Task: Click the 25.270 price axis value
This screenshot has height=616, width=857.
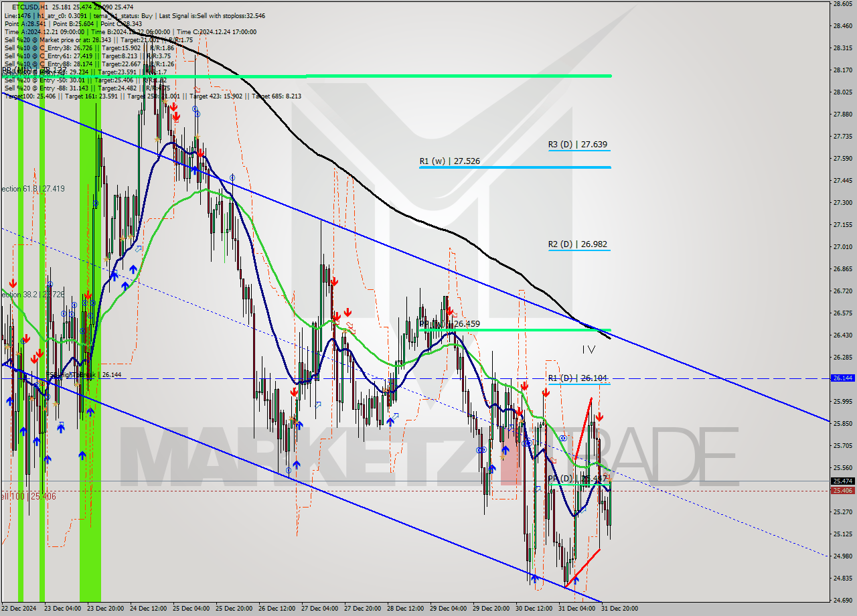Action: tap(842, 512)
